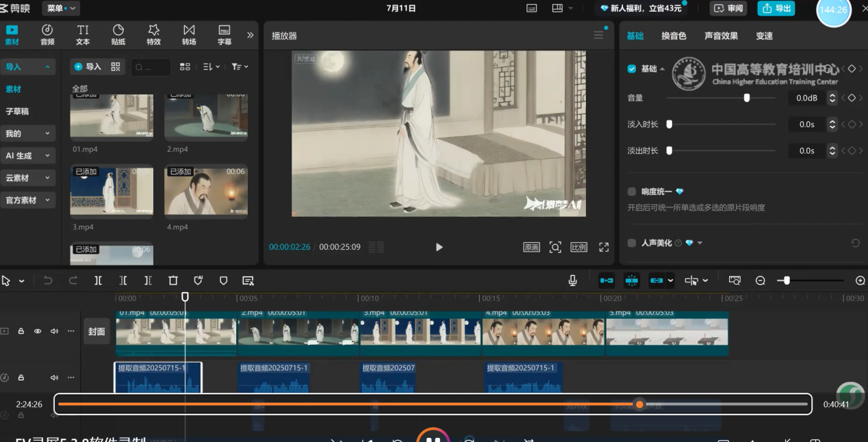868x442 pixels.
Task: Enter fullscreen preview in player
Action: coord(604,247)
